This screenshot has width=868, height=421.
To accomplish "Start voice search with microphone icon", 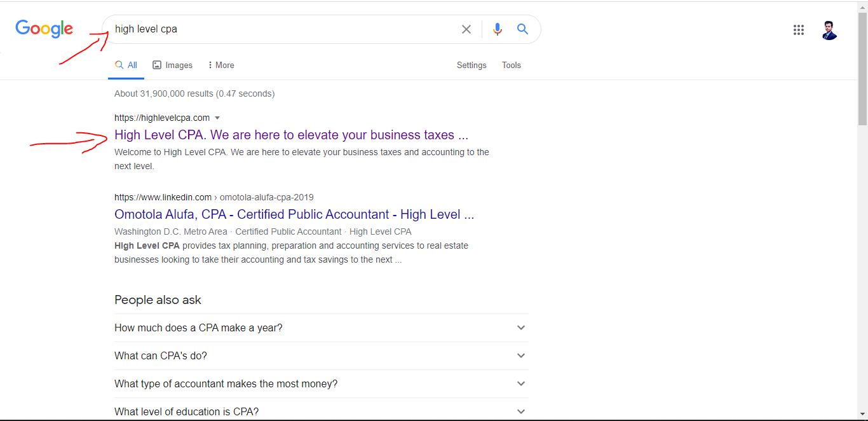I will (x=498, y=29).
